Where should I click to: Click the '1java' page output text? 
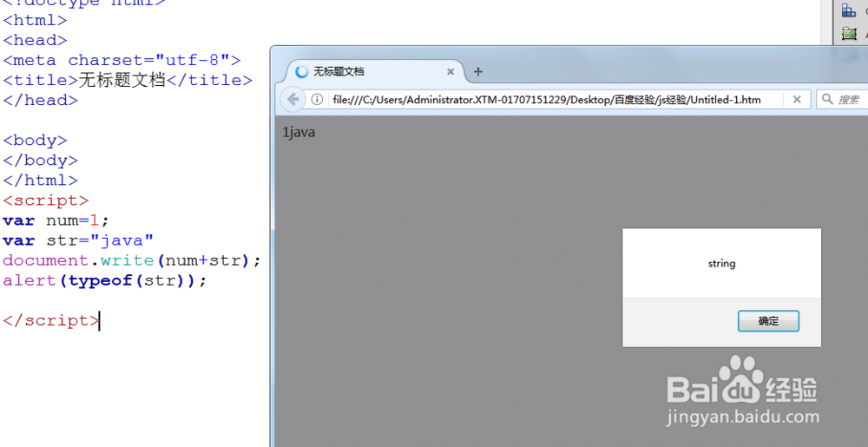299,133
